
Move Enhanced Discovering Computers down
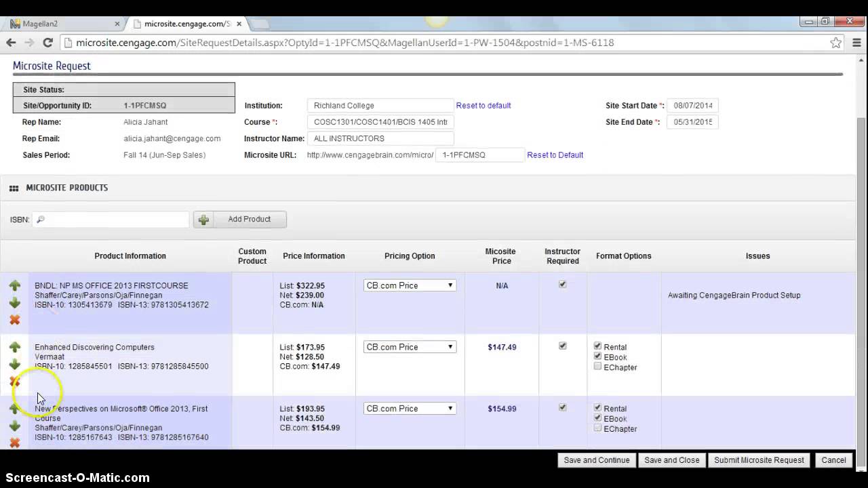pos(15,365)
